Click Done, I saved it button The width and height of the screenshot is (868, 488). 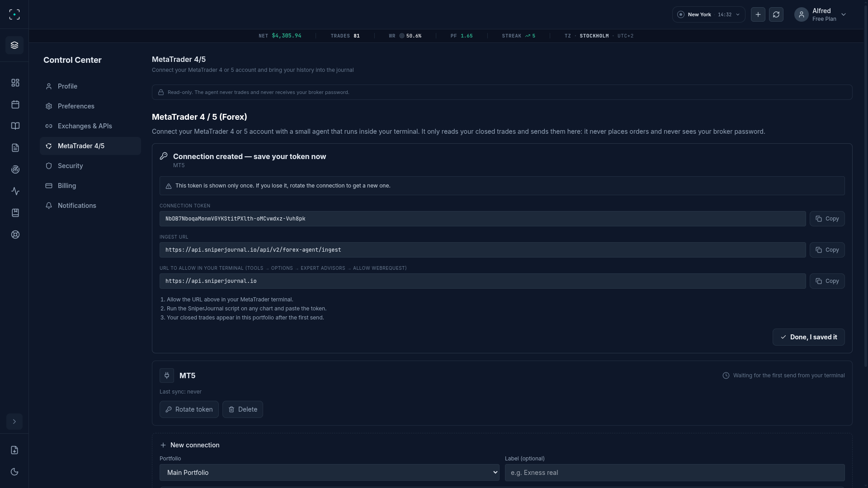point(808,337)
